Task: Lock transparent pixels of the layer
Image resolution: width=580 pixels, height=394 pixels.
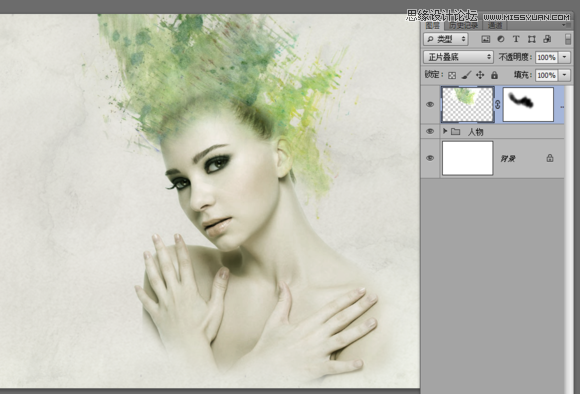Action: (x=452, y=75)
